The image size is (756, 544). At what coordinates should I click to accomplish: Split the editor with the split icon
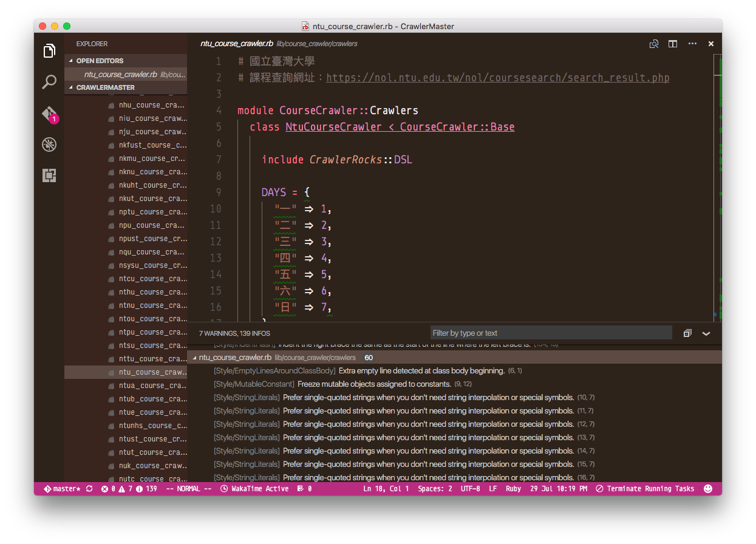pos(673,44)
